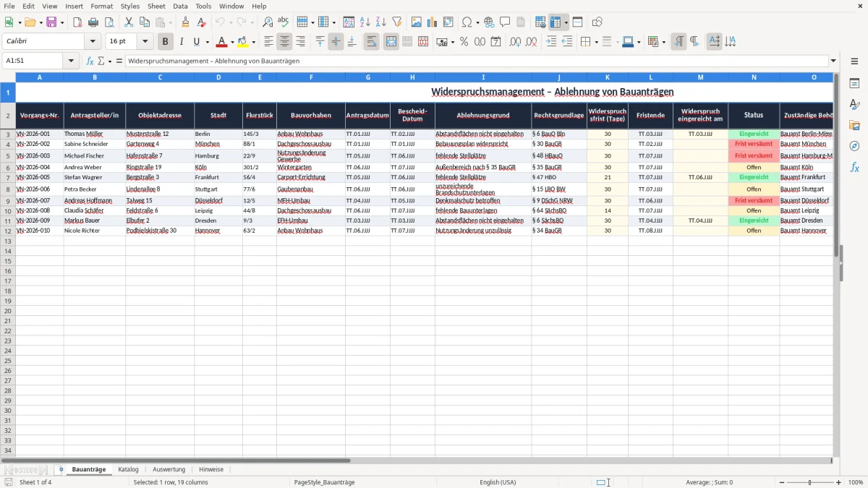Image resolution: width=868 pixels, height=488 pixels.
Task: Open the Special Character dropdown arrow
Action: 477,22
